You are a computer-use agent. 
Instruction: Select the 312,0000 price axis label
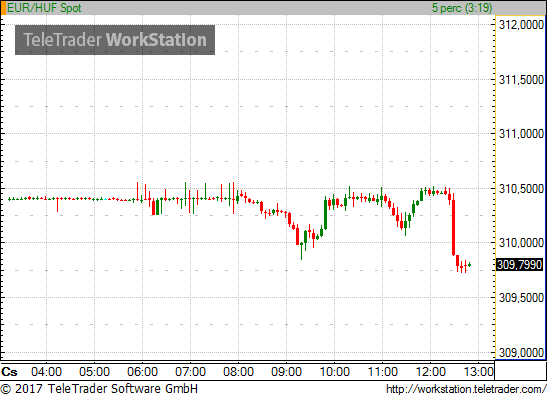[521, 25]
